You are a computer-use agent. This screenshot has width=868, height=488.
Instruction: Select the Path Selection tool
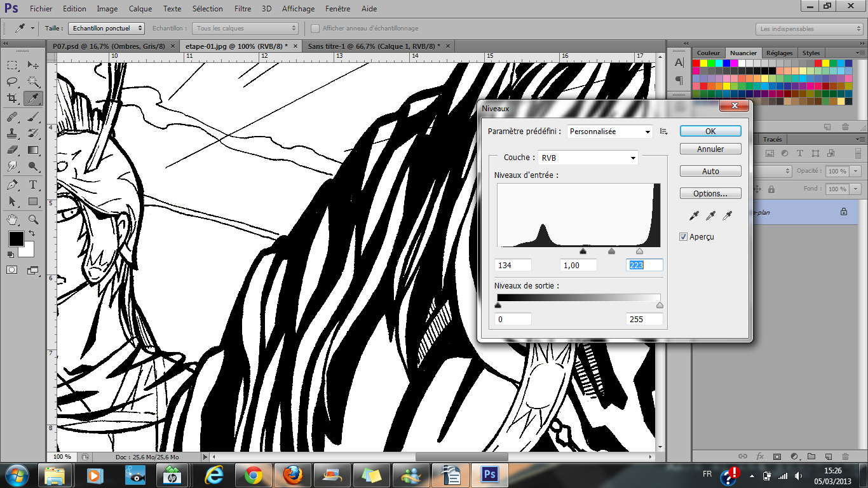12,201
